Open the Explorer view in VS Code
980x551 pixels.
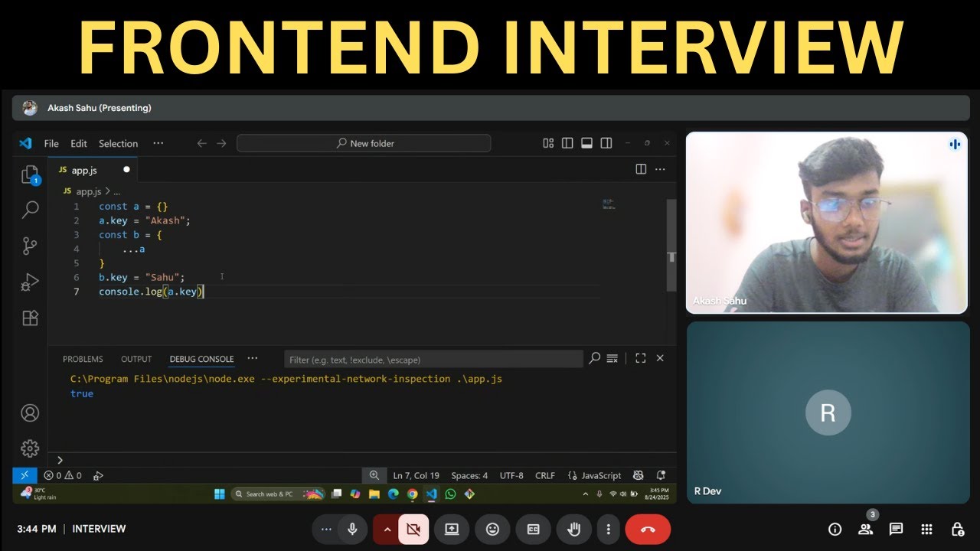pos(30,174)
